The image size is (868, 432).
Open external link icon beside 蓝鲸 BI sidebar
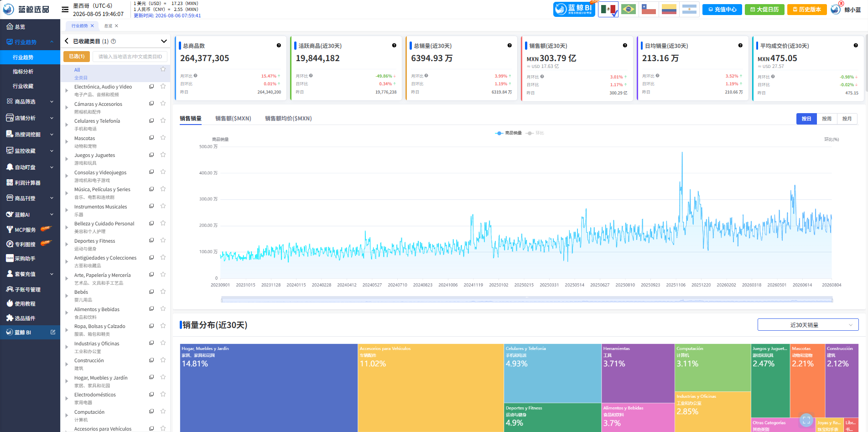(x=53, y=332)
